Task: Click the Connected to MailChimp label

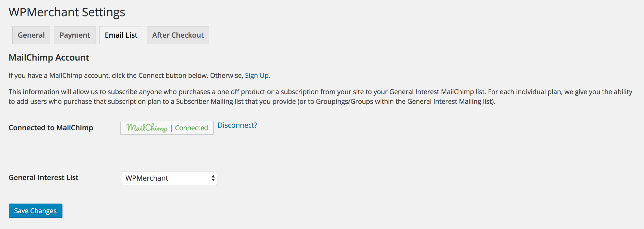Action: 51,128
